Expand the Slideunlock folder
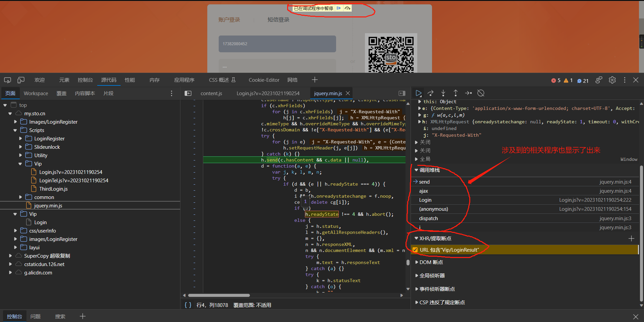This screenshot has height=322, width=644. coord(20,147)
